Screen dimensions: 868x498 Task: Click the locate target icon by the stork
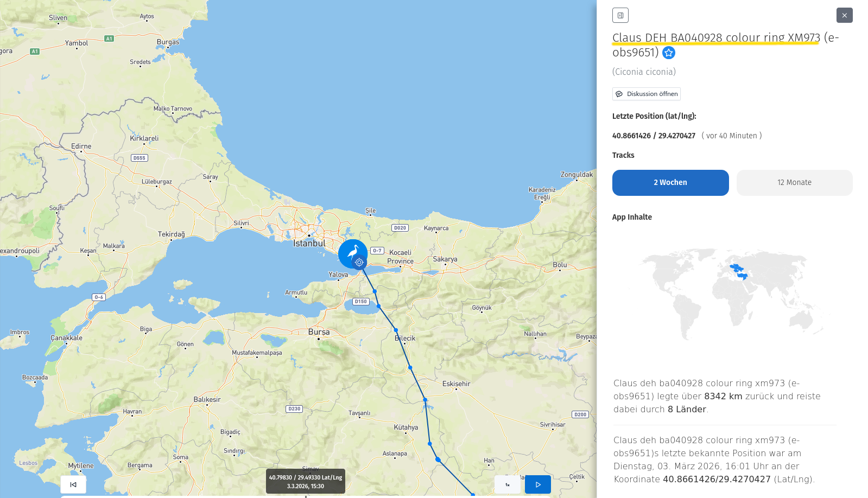[x=359, y=263]
